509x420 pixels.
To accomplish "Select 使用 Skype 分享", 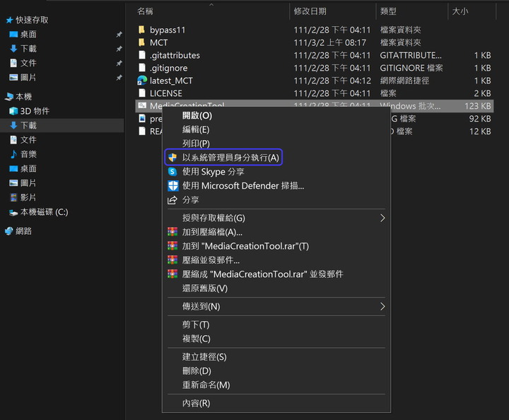I will (276, 172).
